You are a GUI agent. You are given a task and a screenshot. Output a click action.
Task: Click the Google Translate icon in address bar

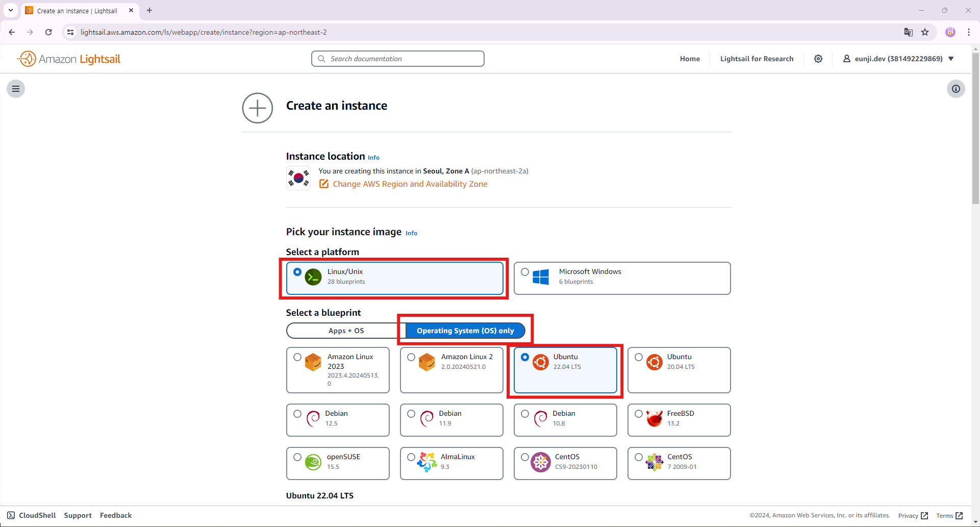pos(909,32)
